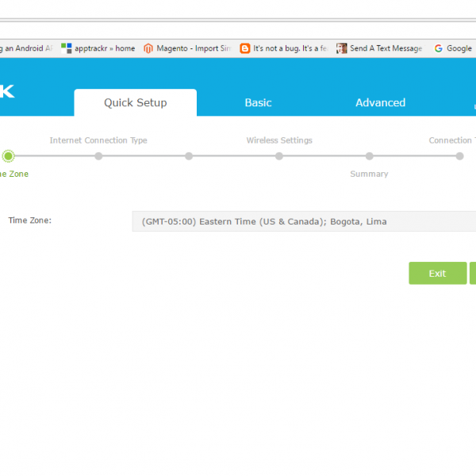
Task: Click the unlabeled step dot before Wireless Settings
Action: tap(189, 156)
